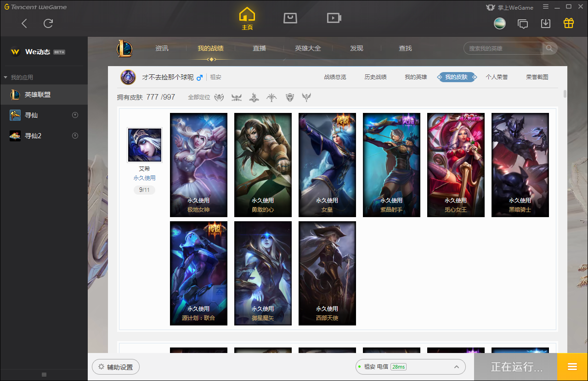Open the 勇敢的心 skin card
The height and width of the screenshot is (381, 588).
click(x=263, y=165)
